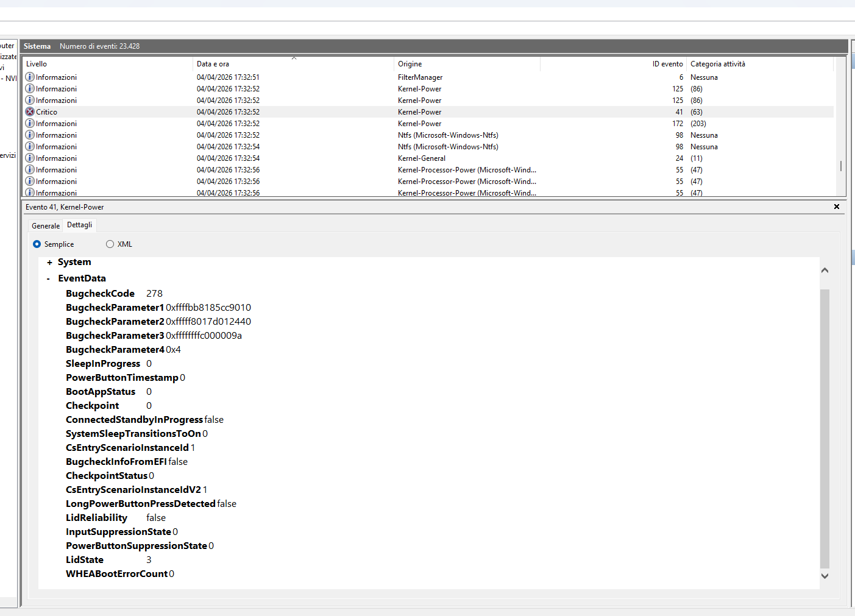This screenshot has width=855, height=616.
Task: Expand the System node
Action: [x=49, y=263]
